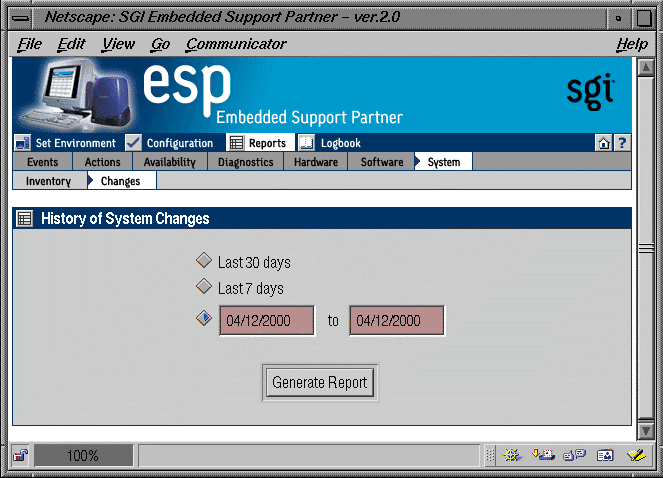Switch to the Diagnostics tab
Image resolution: width=663 pixels, height=478 pixels.
[245, 162]
